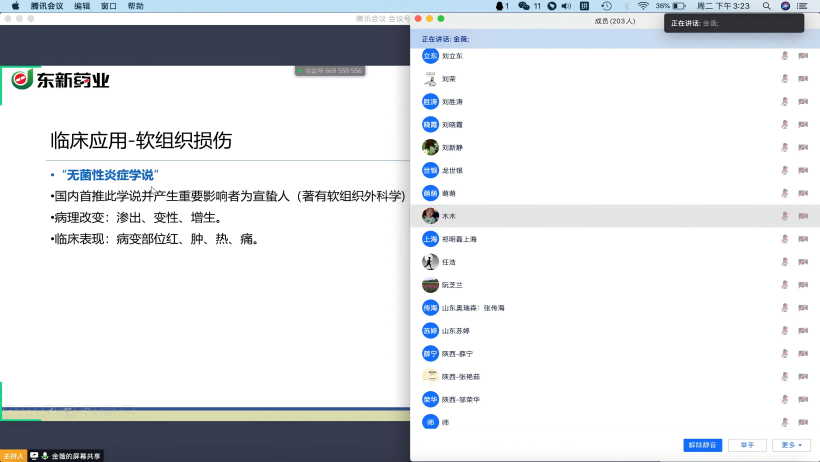Select participant 山东奥瑞森：张传海 in list

pyautogui.click(x=473, y=308)
